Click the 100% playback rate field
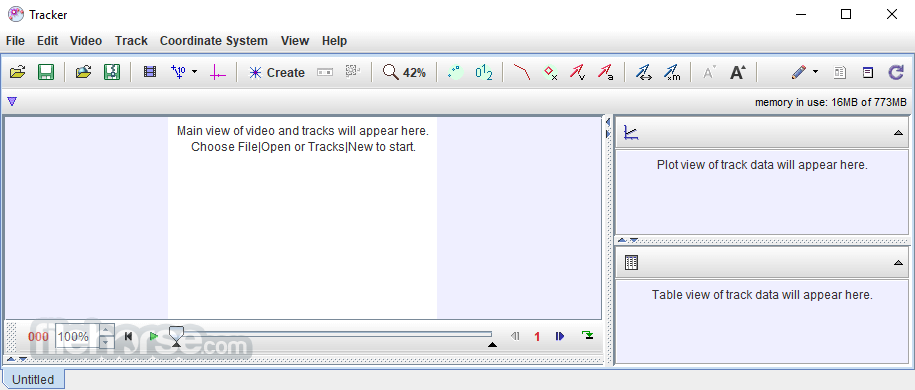Viewport: 915px width, 390px height. (77, 336)
